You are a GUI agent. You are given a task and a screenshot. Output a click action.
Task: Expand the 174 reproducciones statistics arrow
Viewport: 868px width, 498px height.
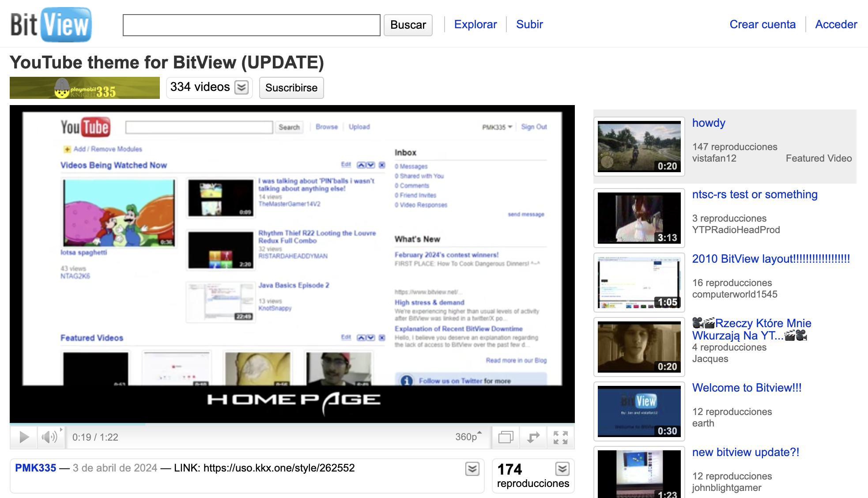[x=562, y=468]
